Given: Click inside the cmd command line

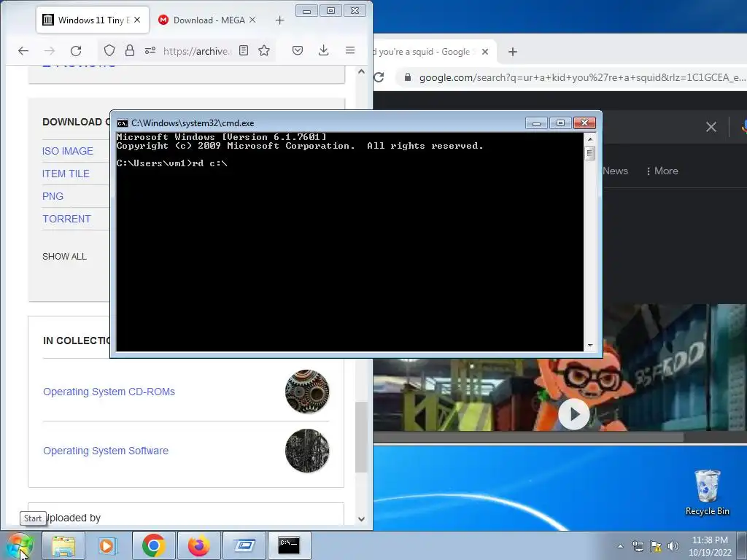Looking at the screenshot, I should pyautogui.click(x=172, y=163).
